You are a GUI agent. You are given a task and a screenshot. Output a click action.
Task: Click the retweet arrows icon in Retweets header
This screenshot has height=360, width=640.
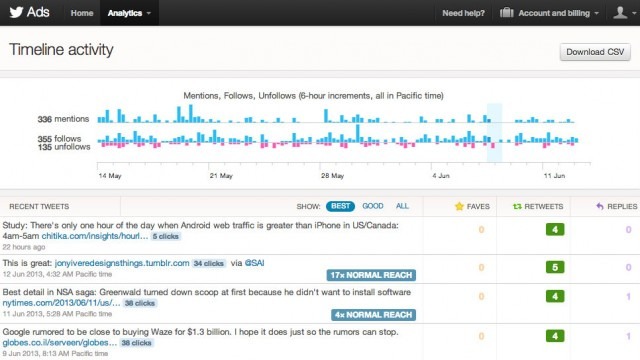pyautogui.click(x=517, y=207)
